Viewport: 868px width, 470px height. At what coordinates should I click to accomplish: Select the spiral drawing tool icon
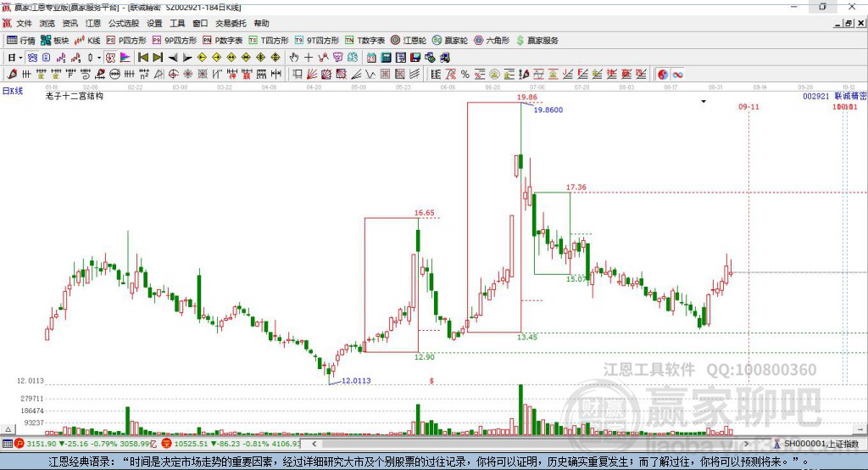tap(86, 75)
